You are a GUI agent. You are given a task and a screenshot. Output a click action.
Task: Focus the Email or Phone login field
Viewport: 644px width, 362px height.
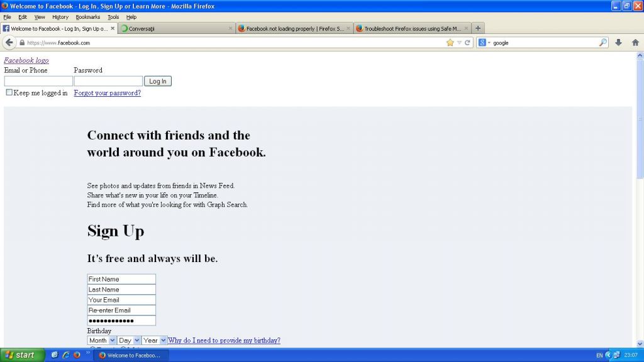pyautogui.click(x=38, y=81)
